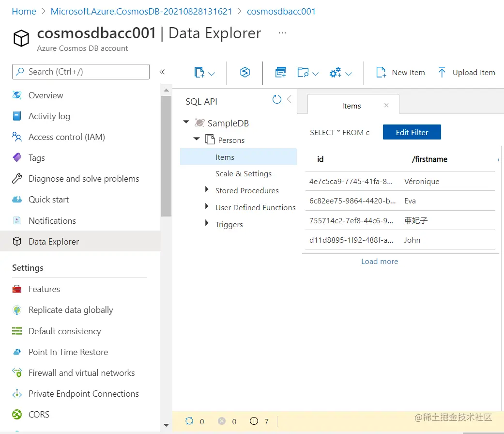Expand the Stored Procedures node
Screen dimensions: 504x434
207,190
